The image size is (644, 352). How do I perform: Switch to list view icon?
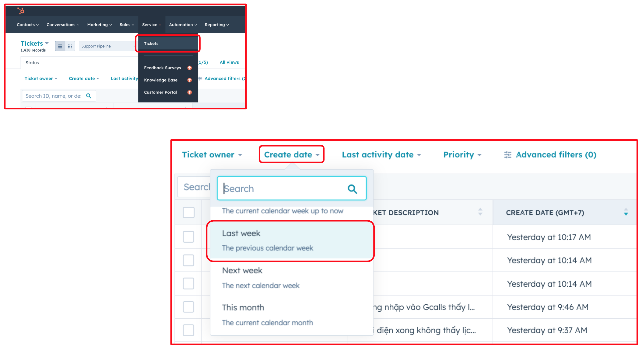[60, 46]
